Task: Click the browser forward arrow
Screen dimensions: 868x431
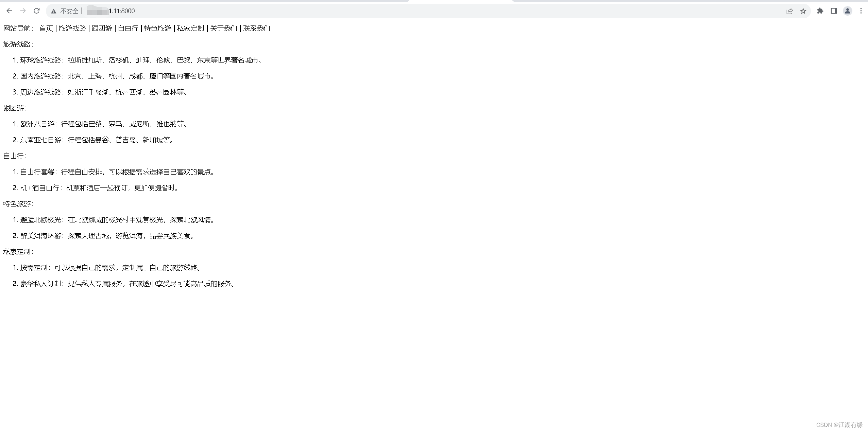Action: (23, 11)
